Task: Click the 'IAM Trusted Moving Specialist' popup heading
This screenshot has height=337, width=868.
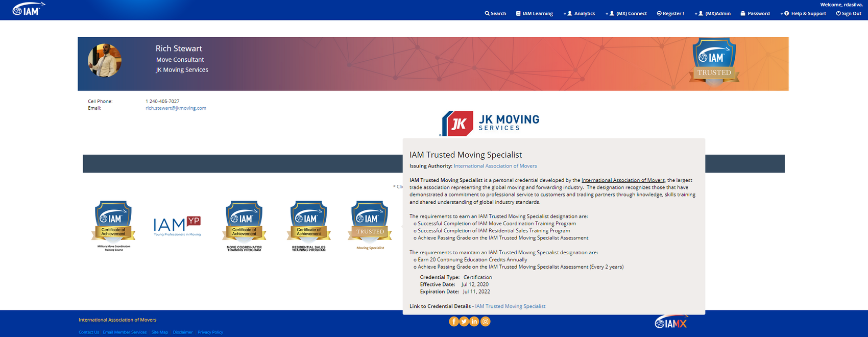Action: click(466, 155)
